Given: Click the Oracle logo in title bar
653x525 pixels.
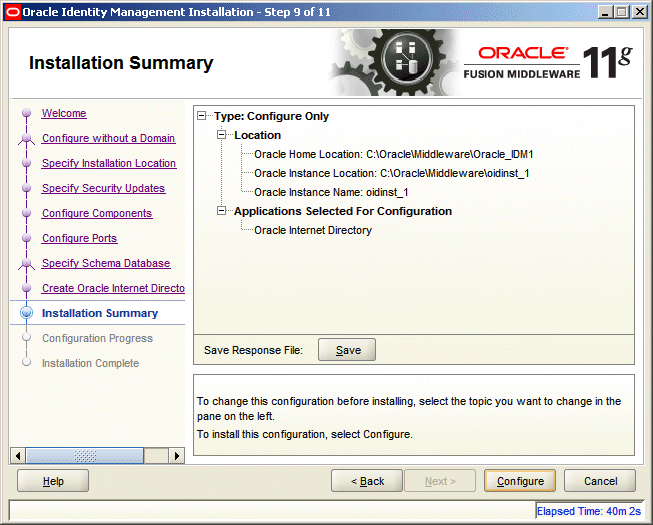Looking at the screenshot, I should pos(12,12).
